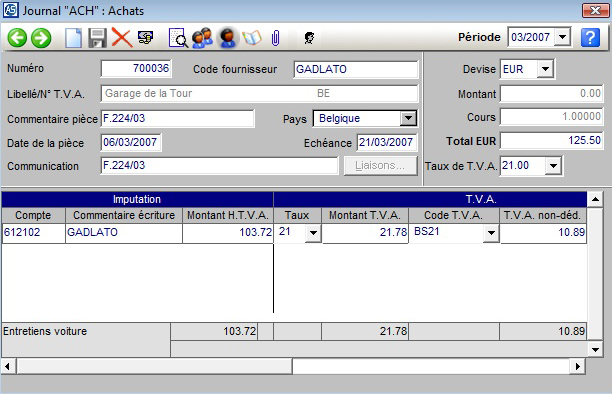This screenshot has height=394, width=612.
Task: Click the Communication field F.224/03
Action: [x=219, y=166]
